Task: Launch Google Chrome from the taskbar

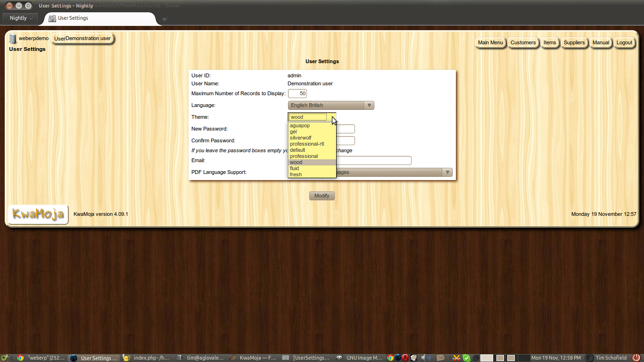Action: point(390,357)
